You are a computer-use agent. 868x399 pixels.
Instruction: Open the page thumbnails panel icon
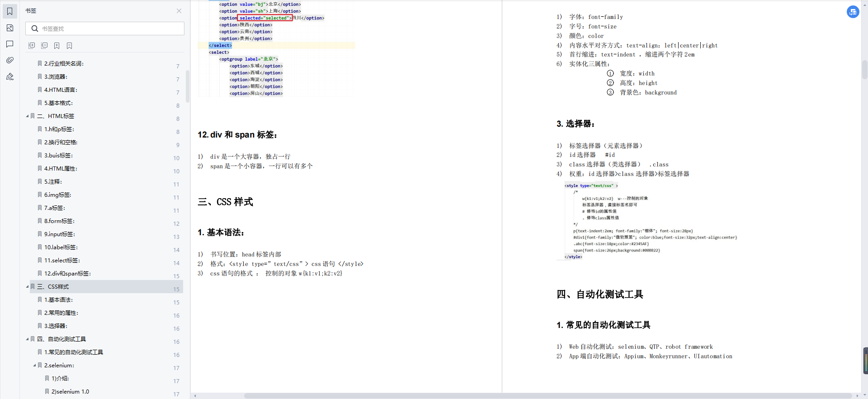[9, 28]
